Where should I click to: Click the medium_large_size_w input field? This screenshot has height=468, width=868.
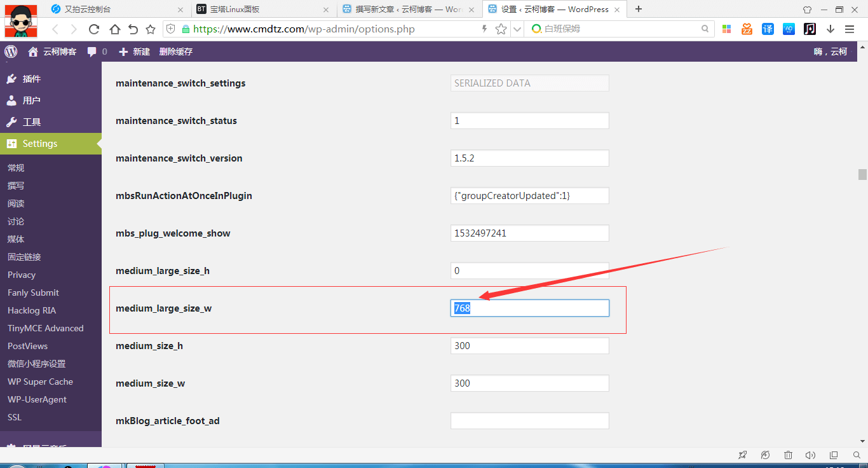(529, 308)
